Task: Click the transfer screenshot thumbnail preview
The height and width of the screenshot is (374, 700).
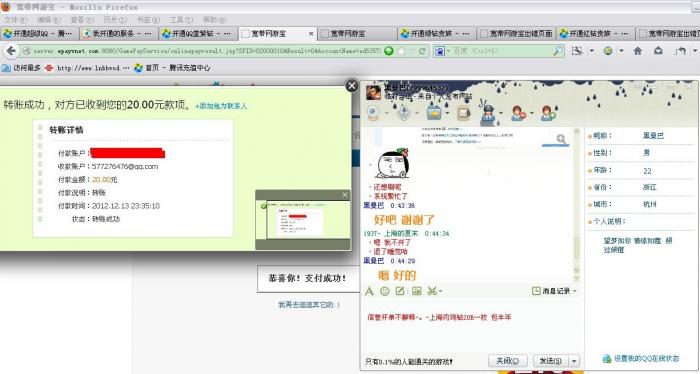Action: 303,220
